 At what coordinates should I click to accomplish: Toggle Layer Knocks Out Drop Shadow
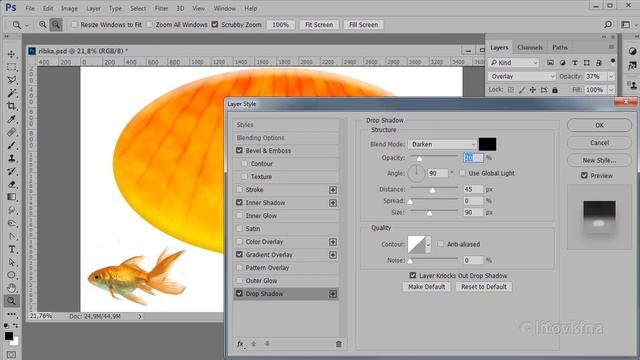click(x=413, y=276)
